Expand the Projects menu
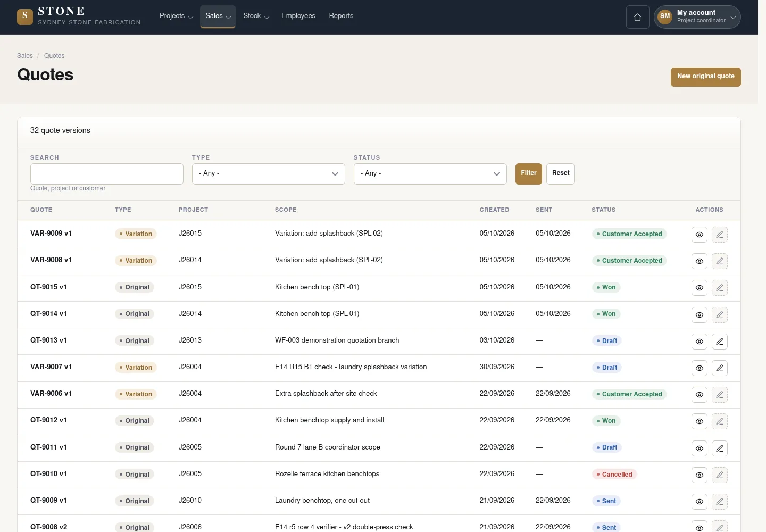 point(177,16)
